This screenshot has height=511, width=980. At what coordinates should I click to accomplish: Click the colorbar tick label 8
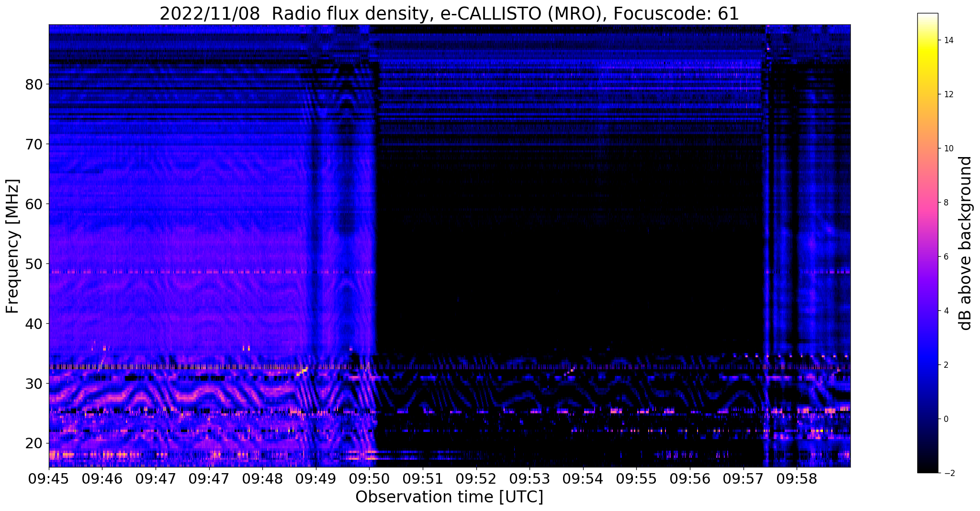click(x=946, y=203)
